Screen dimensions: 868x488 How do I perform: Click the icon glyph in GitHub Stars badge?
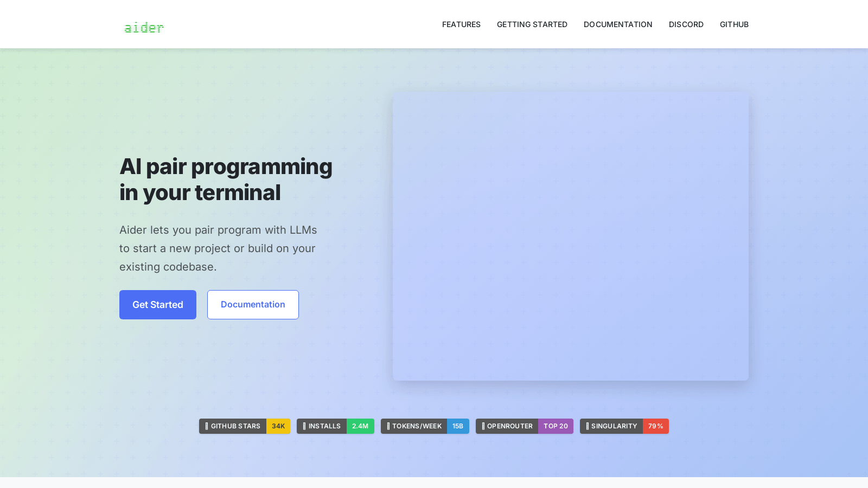(x=207, y=426)
